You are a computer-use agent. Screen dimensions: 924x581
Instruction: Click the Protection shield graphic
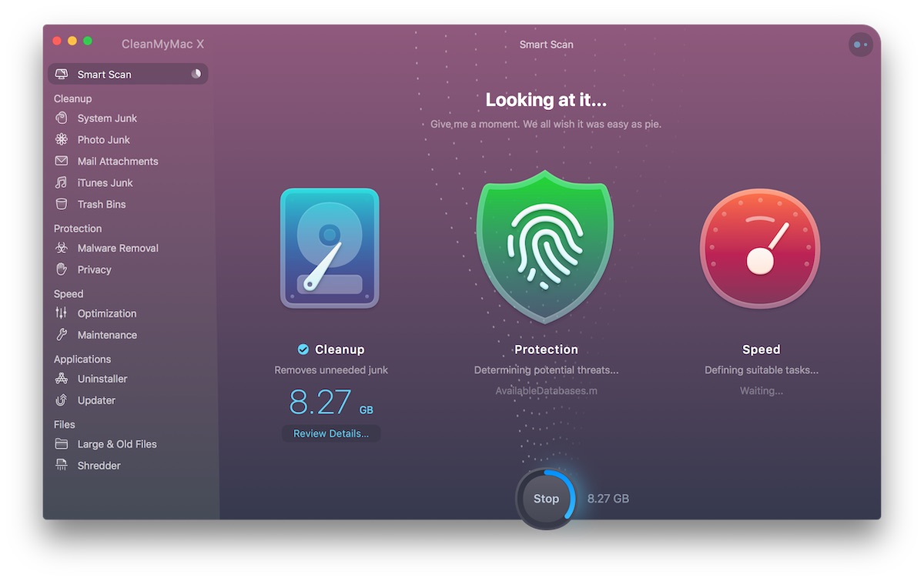[545, 246]
